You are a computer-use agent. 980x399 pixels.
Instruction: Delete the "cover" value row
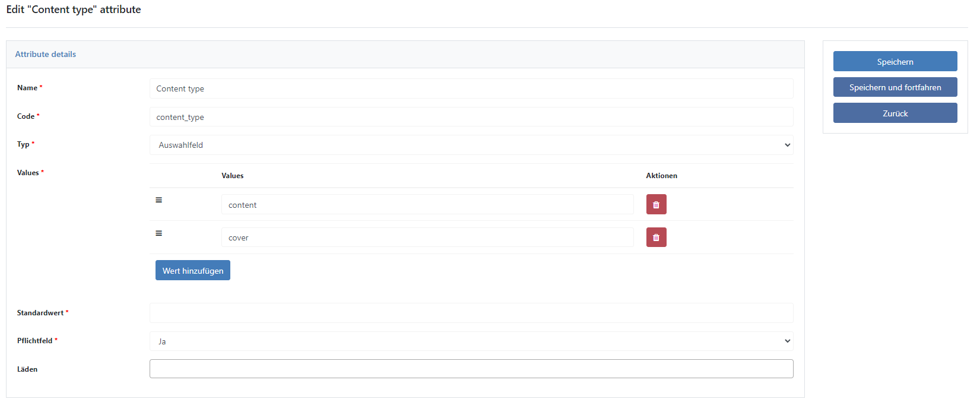pyautogui.click(x=656, y=237)
